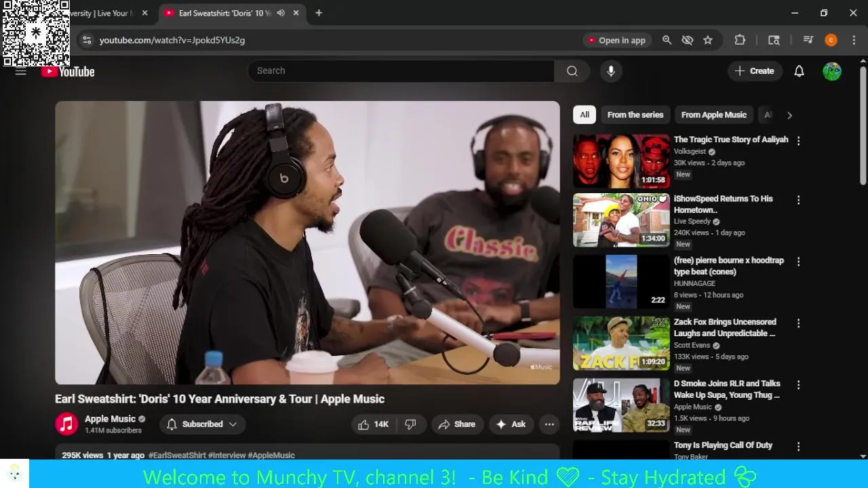868x488 pixels.
Task: Close the Earl Sweatshirt tab
Action: click(x=296, y=13)
